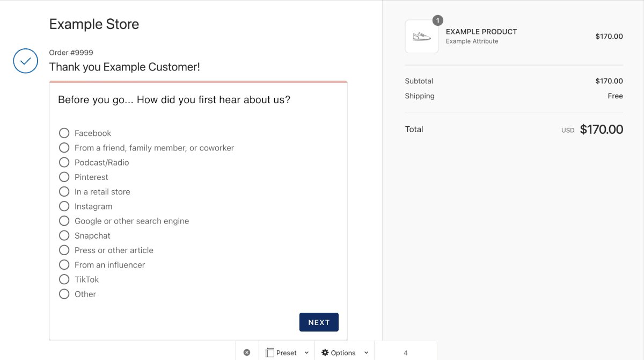Image resolution: width=644 pixels, height=360 pixels.
Task: Select Google or other search engine
Action: [x=64, y=221]
